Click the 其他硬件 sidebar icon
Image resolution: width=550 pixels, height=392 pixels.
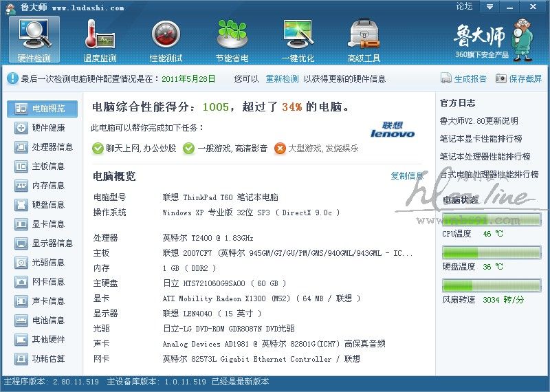[x=21, y=340]
